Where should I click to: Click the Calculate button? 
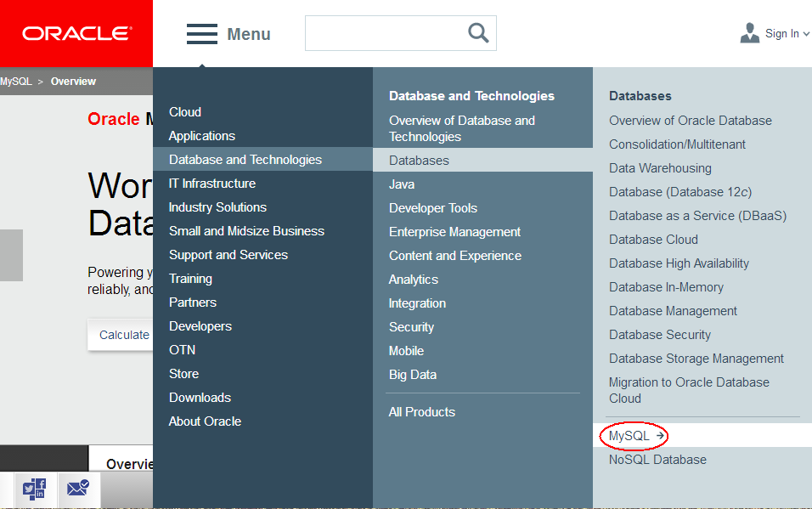coord(121,335)
